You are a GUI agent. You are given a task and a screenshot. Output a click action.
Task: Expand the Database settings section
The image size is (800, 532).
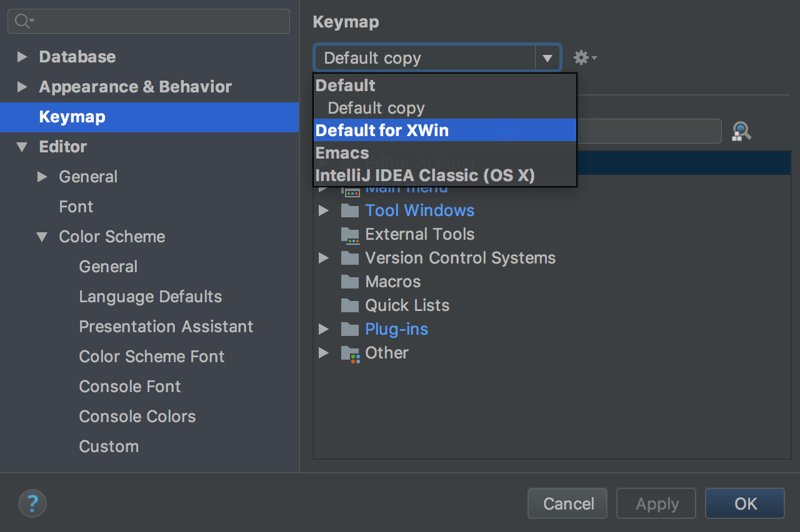[x=22, y=57]
